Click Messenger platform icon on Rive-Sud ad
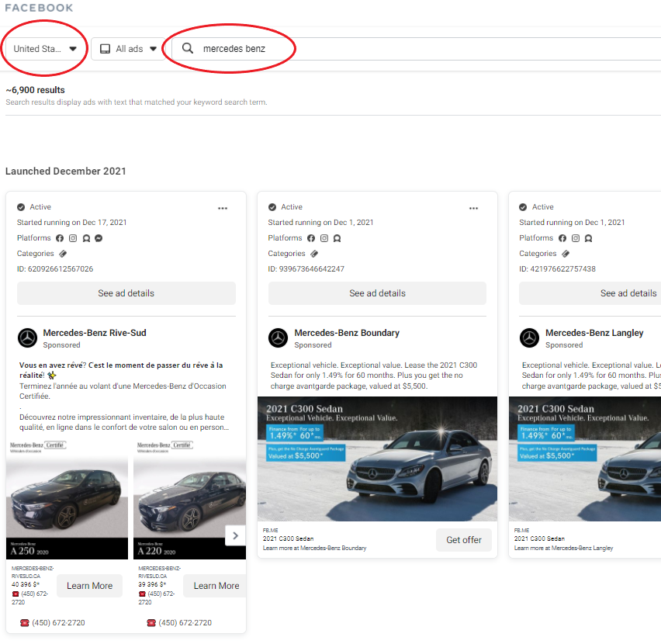The width and height of the screenshot is (661, 644). point(99,238)
